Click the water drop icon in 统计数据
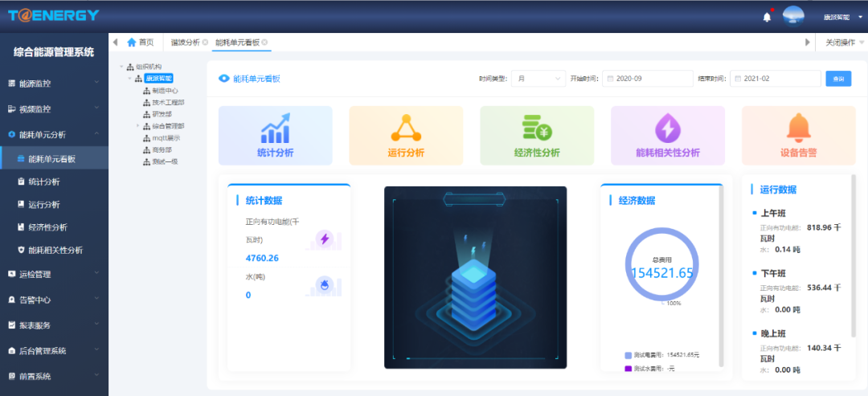 [324, 285]
